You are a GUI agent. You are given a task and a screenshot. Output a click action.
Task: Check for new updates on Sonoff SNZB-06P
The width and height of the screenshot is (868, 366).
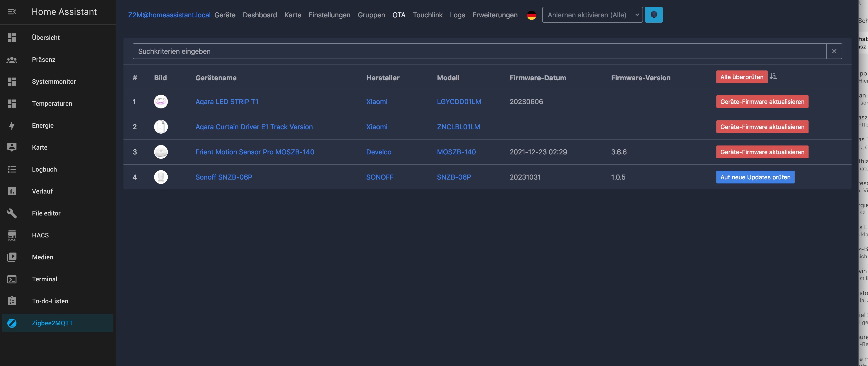point(755,177)
